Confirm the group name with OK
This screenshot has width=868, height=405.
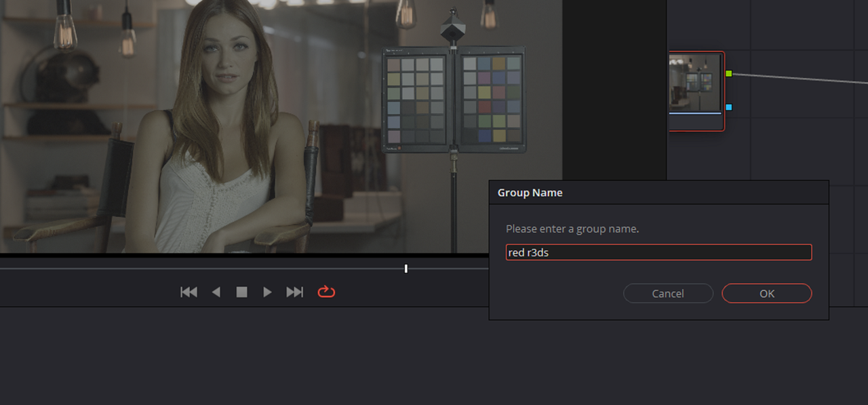[766, 293]
